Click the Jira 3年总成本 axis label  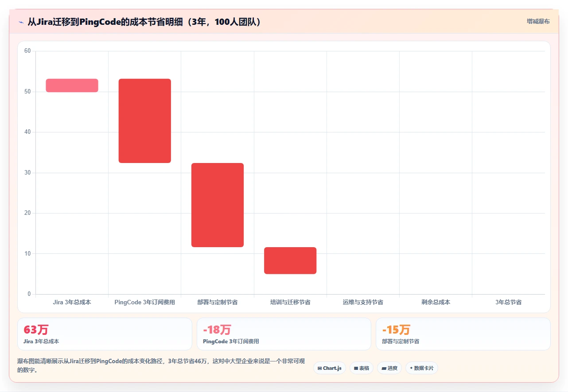point(72,303)
